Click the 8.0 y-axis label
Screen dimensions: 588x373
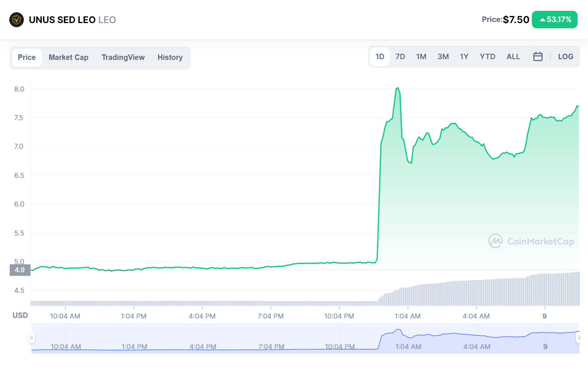[x=19, y=89]
